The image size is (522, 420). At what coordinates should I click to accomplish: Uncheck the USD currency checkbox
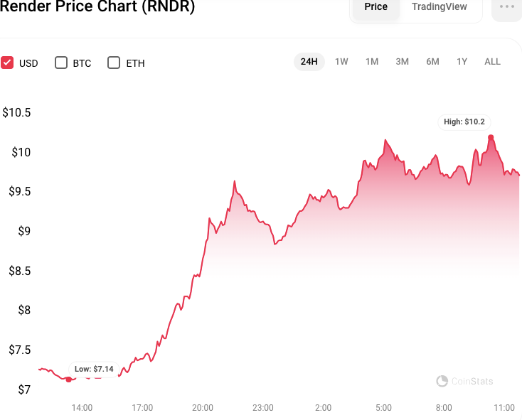tap(8, 63)
